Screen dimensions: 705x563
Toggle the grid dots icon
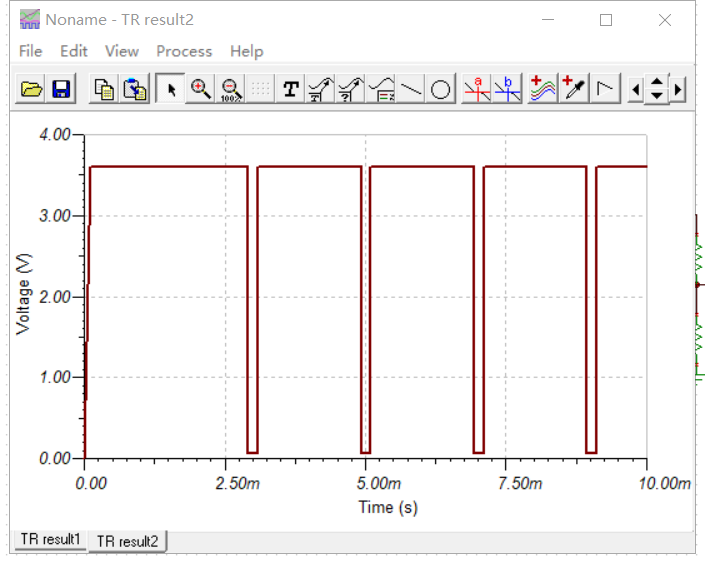pyautogui.click(x=260, y=89)
